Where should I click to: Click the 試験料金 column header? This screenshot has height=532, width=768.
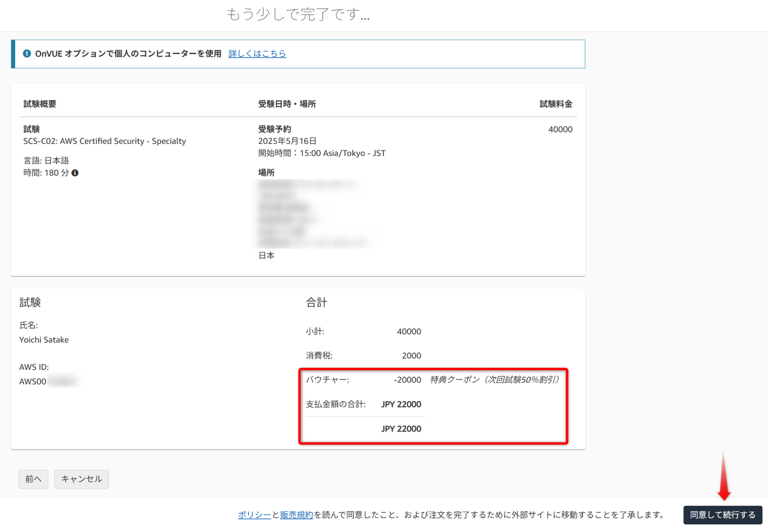(x=556, y=104)
